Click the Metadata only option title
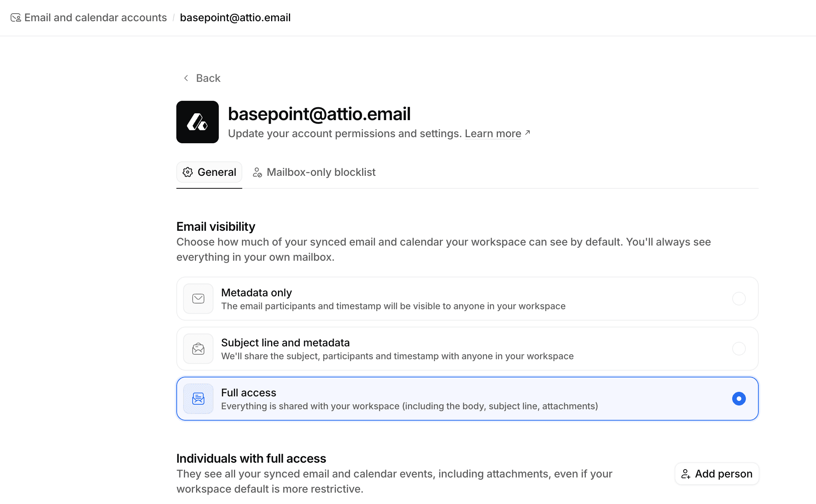Screen dimensions: 816x504 click(256, 293)
